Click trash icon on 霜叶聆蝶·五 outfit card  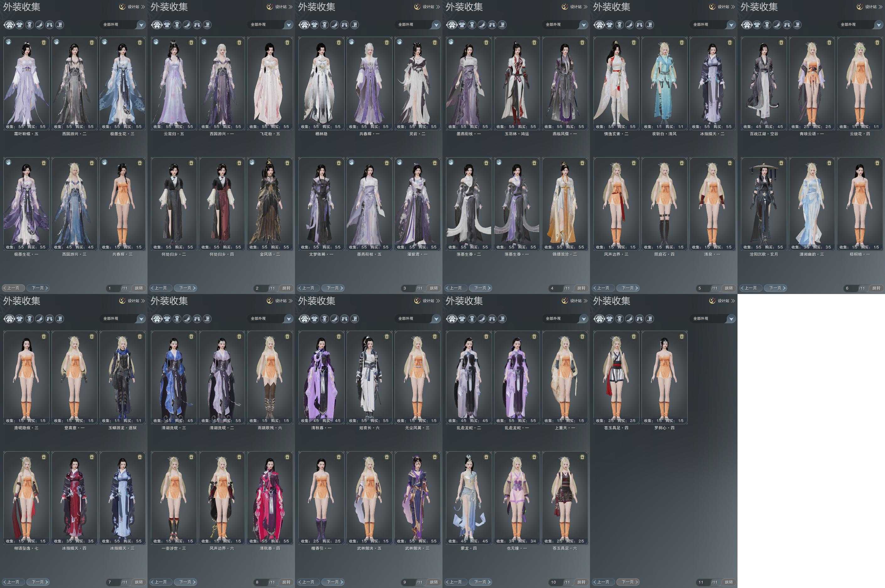[x=44, y=43]
